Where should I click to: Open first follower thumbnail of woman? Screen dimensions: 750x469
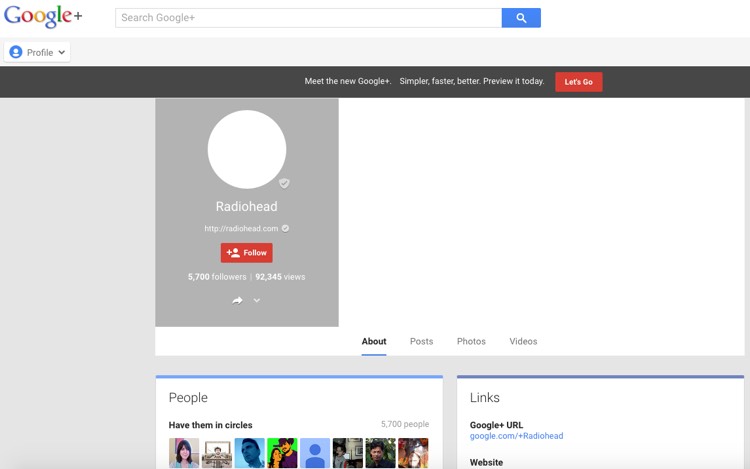tap(184, 453)
